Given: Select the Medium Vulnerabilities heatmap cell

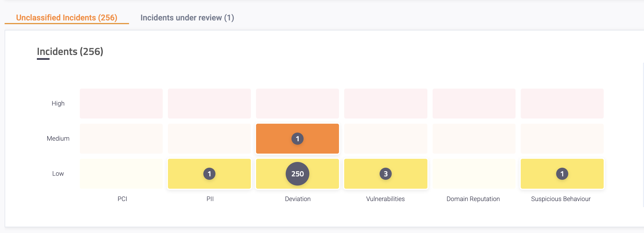Looking at the screenshot, I should pyautogui.click(x=386, y=139).
